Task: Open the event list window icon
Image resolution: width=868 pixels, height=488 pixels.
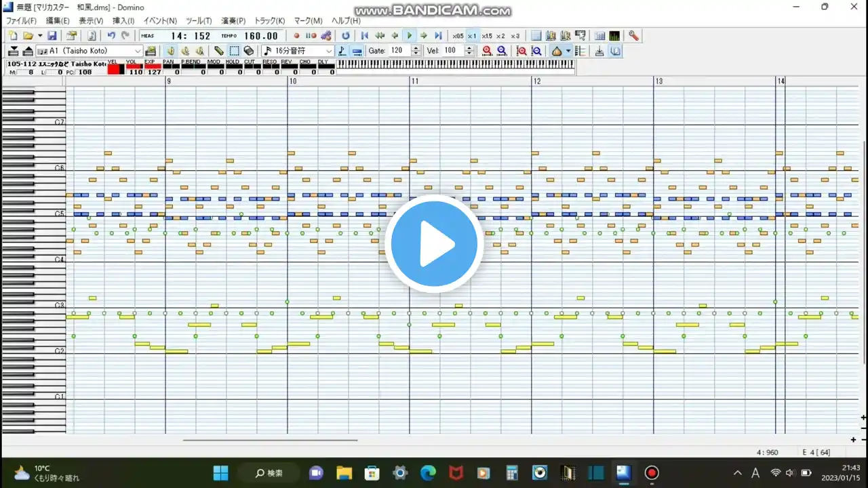Action: click(600, 36)
